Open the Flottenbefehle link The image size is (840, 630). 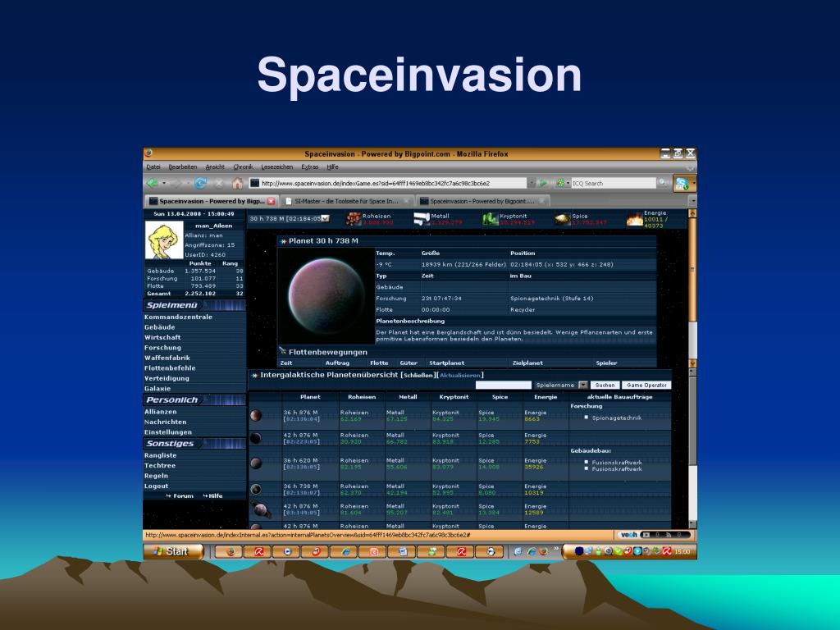click(170, 368)
